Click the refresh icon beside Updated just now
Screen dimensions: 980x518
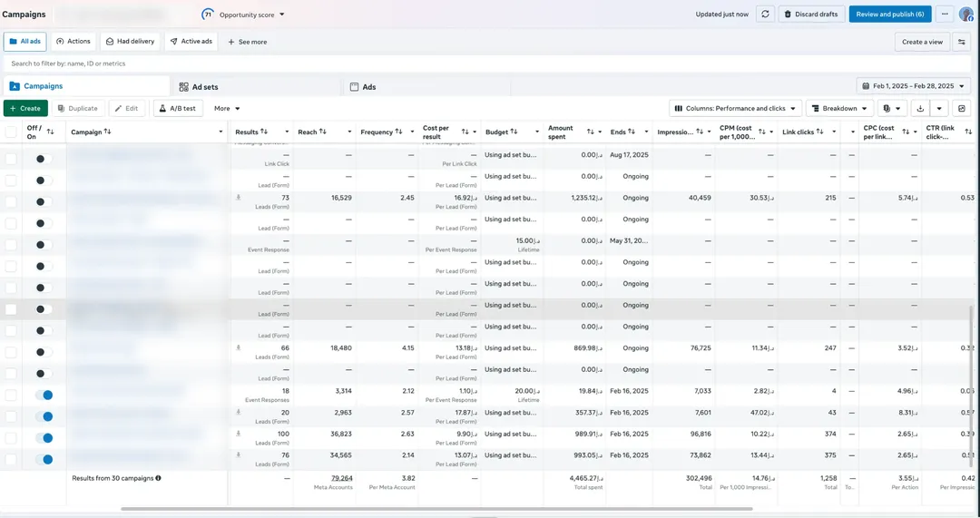[x=765, y=15]
